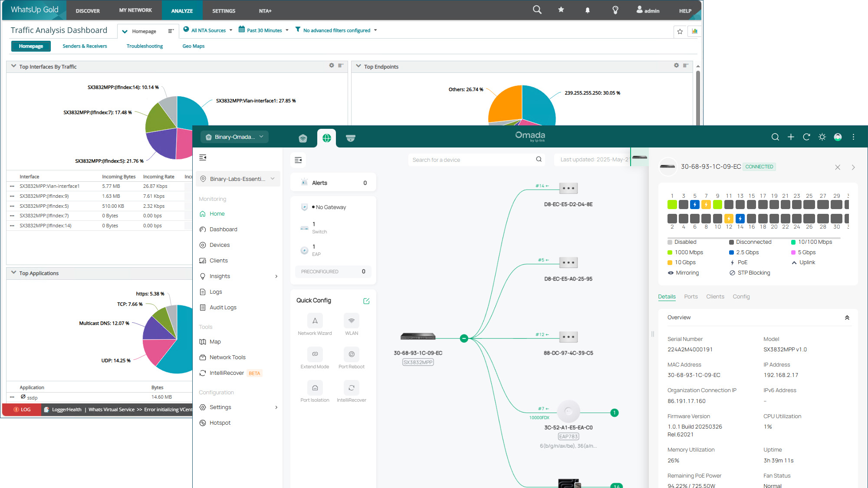Select the Omada globe network icon tab
The width and height of the screenshot is (868, 488).
click(327, 138)
